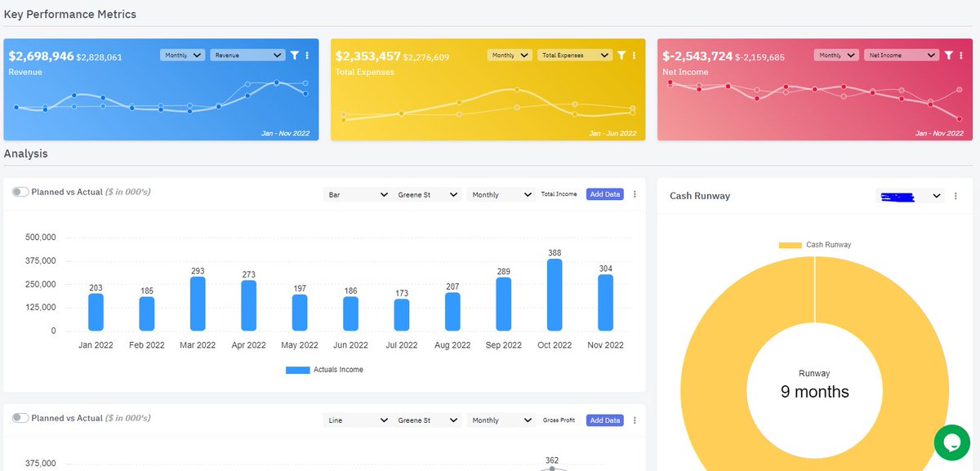Click the $2,353,457 total expenses value

coord(368,56)
